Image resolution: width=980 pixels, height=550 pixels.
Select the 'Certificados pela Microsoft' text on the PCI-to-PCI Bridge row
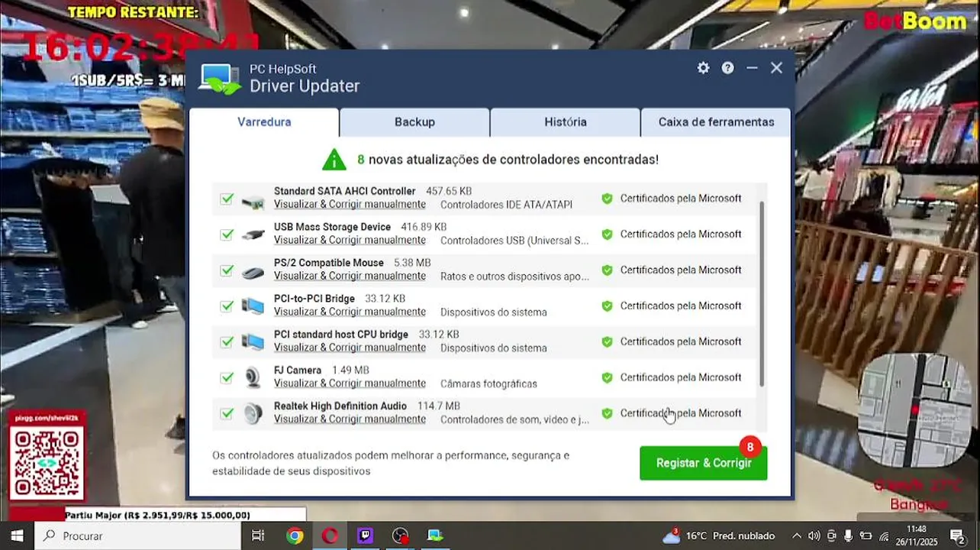coord(681,306)
